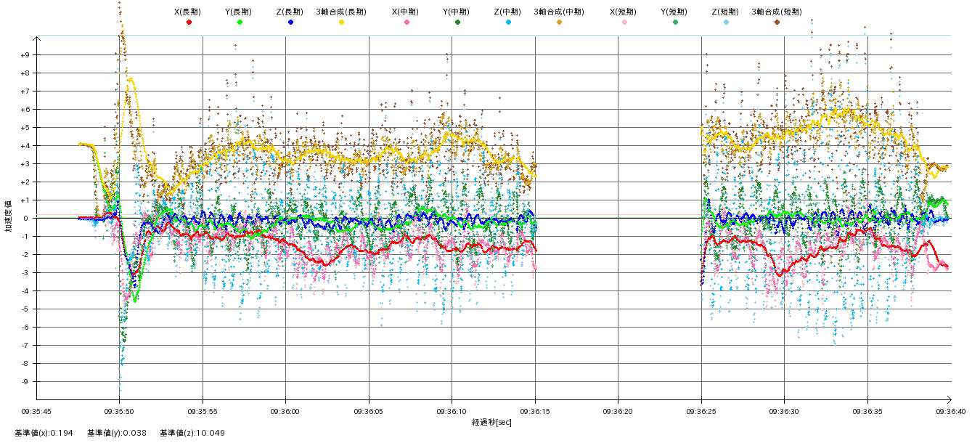This screenshot has height=443, width=980.
Task: Select the 09:35:50 time axis tick
Action: (x=119, y=410)
